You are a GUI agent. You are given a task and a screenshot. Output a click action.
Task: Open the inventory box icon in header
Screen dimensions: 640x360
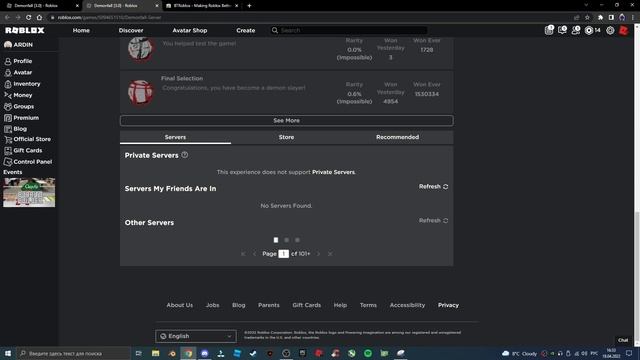549,30
